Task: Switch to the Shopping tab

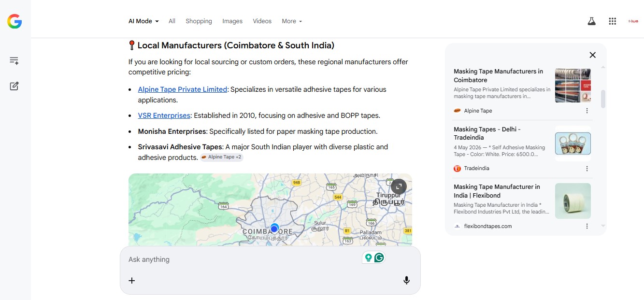Action: point(199,21)
